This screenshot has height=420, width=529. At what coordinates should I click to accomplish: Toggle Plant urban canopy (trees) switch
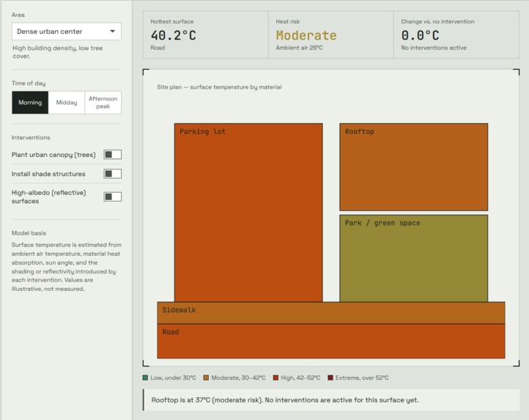click(x=112, y=155)
